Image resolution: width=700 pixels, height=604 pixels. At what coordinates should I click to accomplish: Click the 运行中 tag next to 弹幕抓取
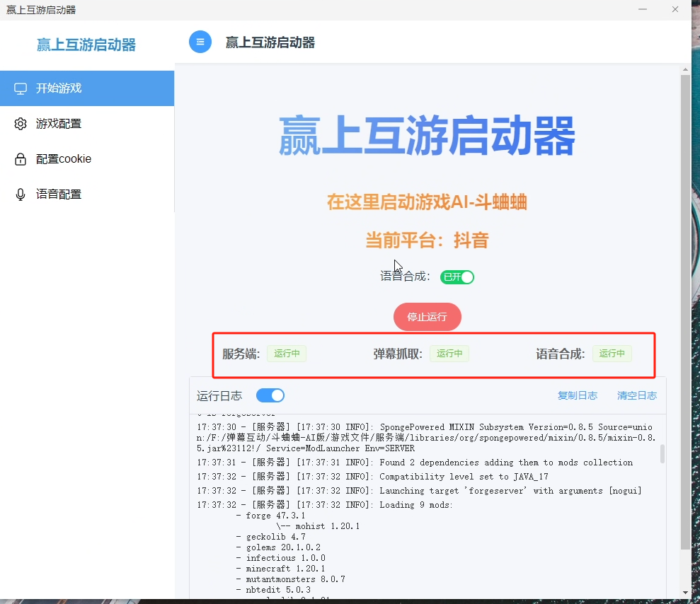coord(449,354)
